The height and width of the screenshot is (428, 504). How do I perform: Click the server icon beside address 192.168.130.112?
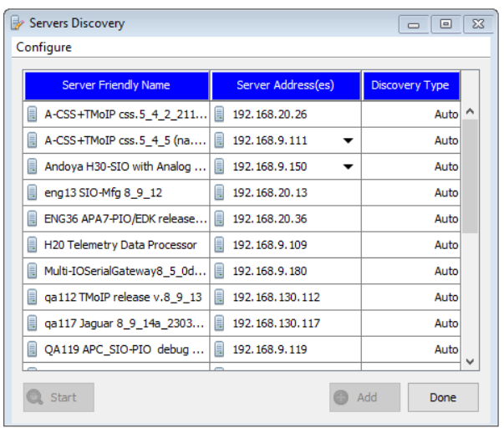click(x=220, y=297)
